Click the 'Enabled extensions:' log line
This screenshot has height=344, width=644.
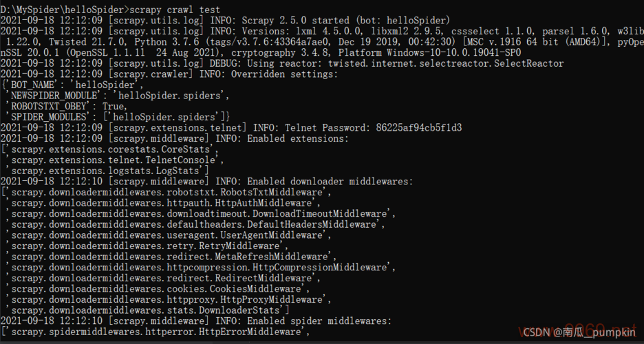(297, 138)
